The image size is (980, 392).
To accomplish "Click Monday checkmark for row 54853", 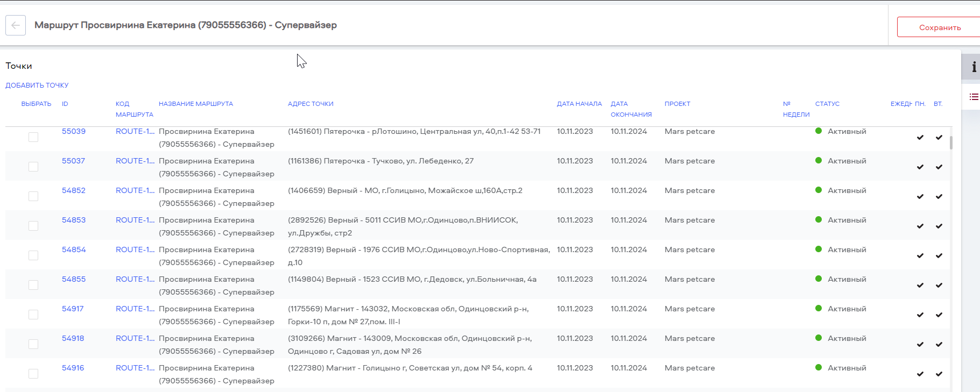I will pyautogui.click(x=920, y=226).
